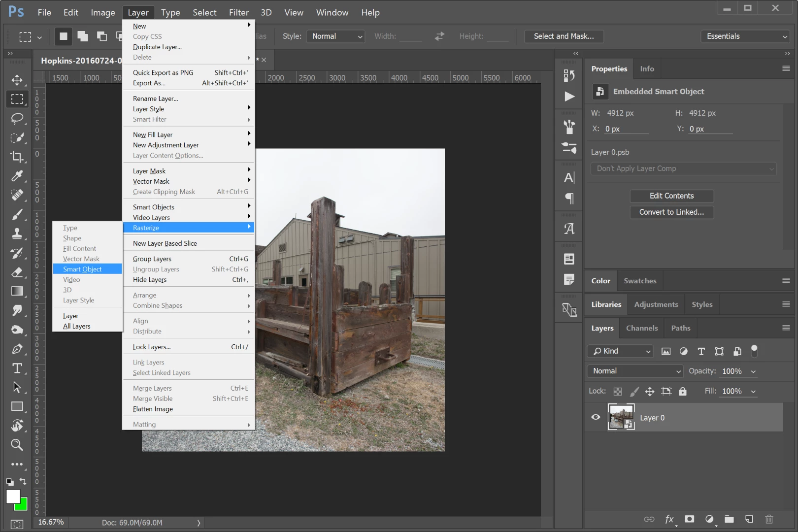This screenshot has height=532, width=798.
Task: Select the Lasso tool
Action: [17, 118]
